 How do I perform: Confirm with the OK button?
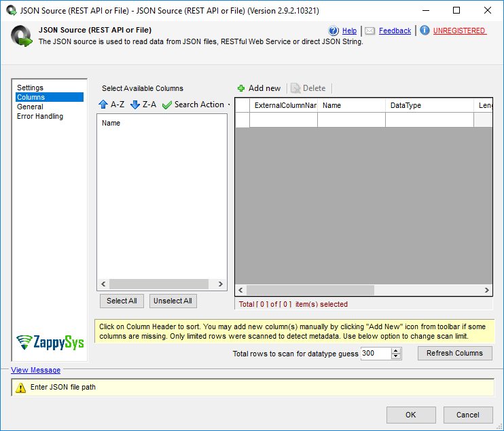tap(411, 415)
